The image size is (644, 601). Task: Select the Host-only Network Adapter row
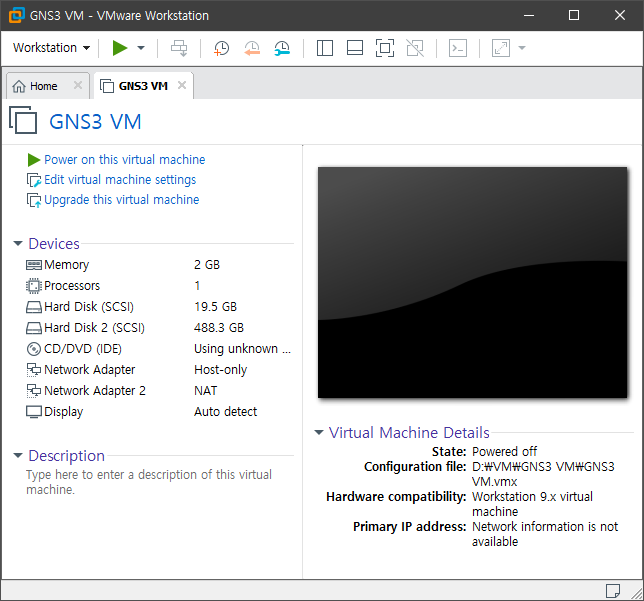click(x=158, y=370)
